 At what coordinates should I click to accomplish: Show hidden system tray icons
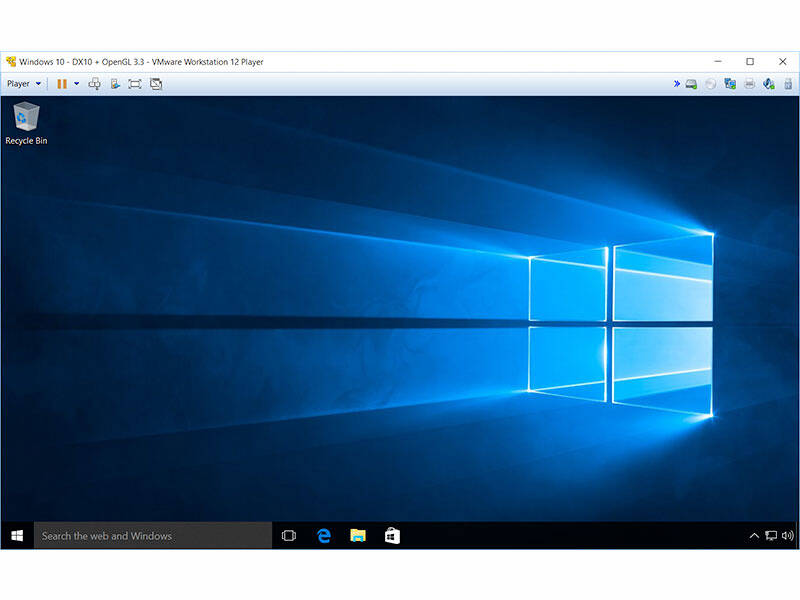(754, 536)
